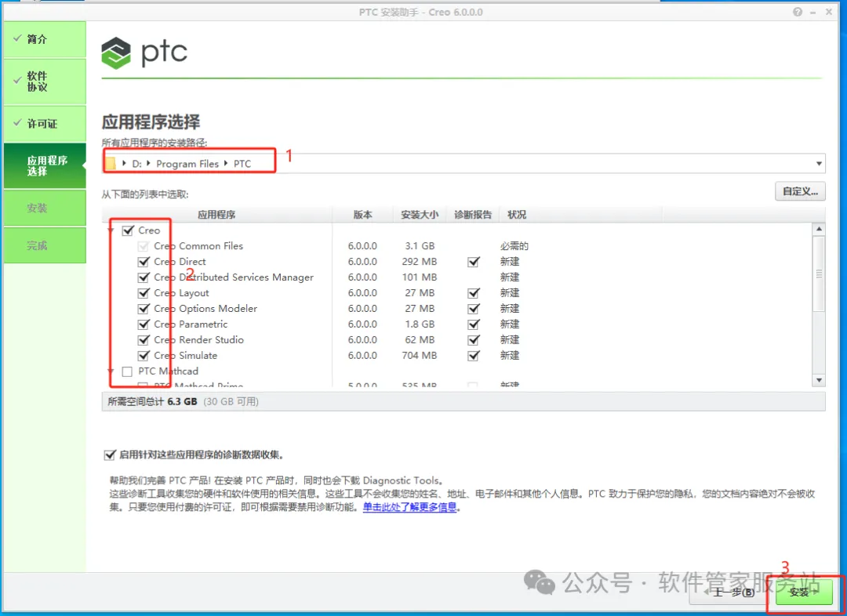Open the 单击此处了解更多信息 link
847x616 pixels.
tap(409, 507)
